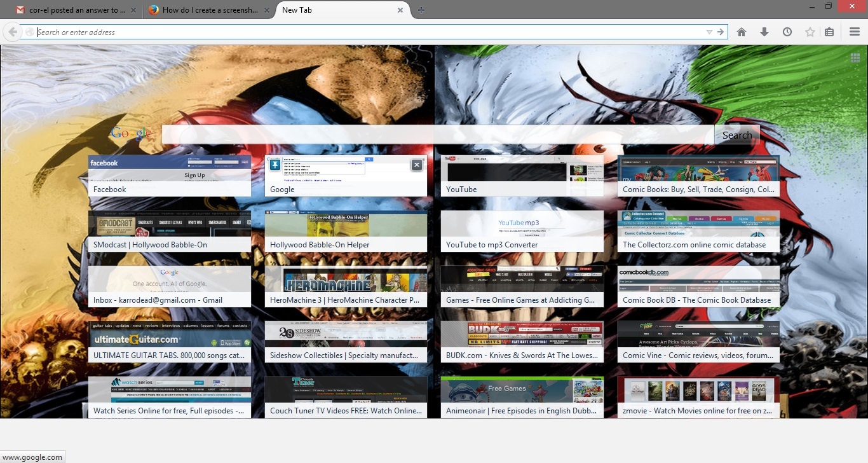This screenshot has height=463, width=868.
Task: Select the New Tab tab
Action: point(342,10)
